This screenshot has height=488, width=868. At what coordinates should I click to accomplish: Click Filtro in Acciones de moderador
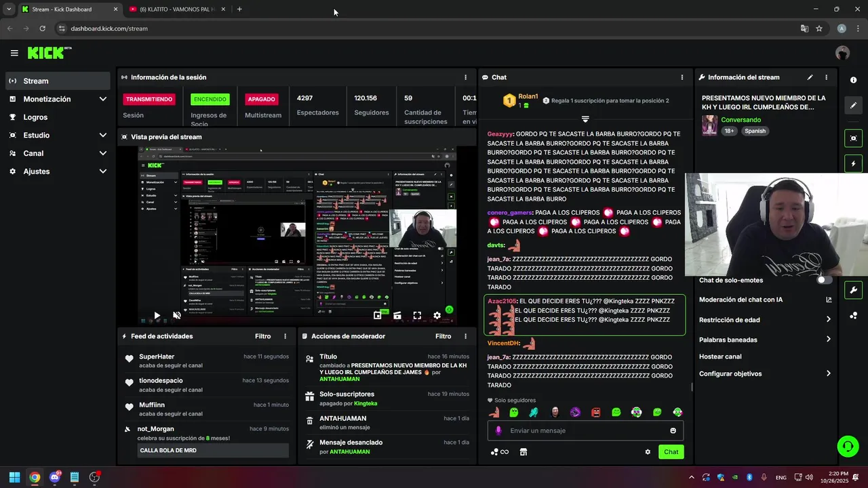click(443, 336)
